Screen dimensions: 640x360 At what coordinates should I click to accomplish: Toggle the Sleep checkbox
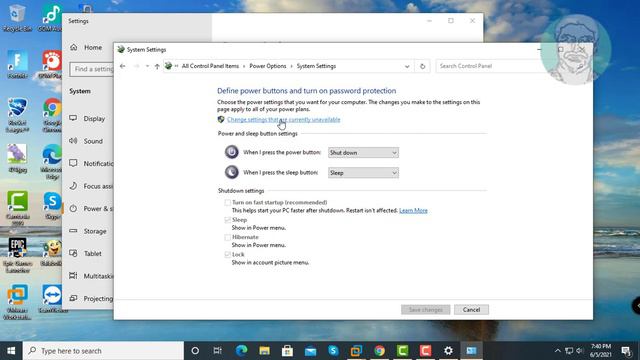227,220
